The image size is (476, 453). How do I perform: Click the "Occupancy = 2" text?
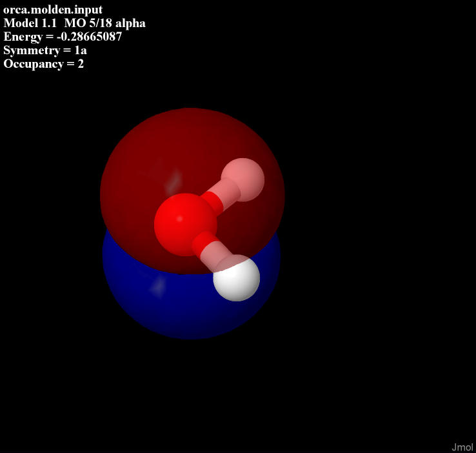[x=43, y=64]
